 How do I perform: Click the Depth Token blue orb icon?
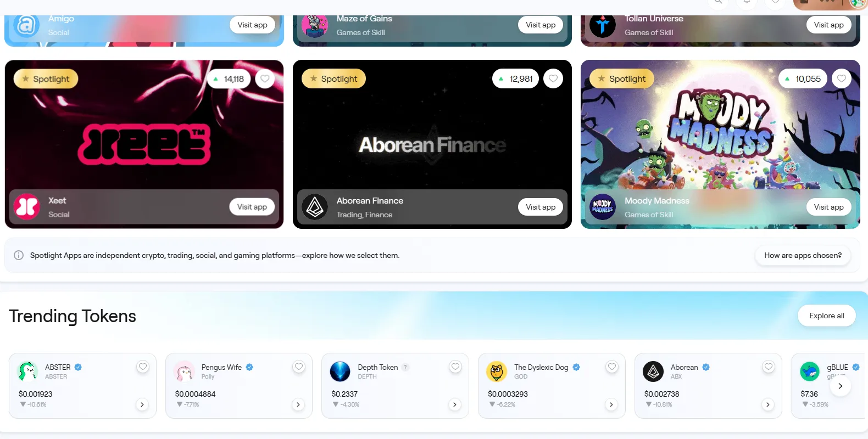[x=340, y=372]
